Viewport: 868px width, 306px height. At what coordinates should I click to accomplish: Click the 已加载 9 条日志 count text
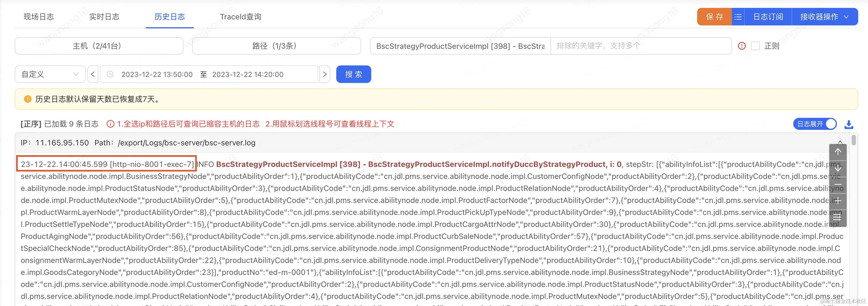71,124
